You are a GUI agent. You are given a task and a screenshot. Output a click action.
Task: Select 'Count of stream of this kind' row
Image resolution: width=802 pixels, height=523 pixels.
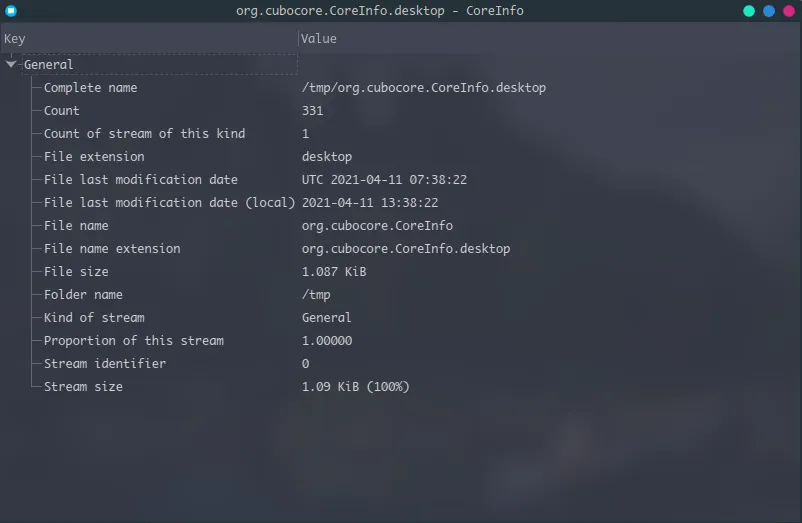tap(144, 133)
